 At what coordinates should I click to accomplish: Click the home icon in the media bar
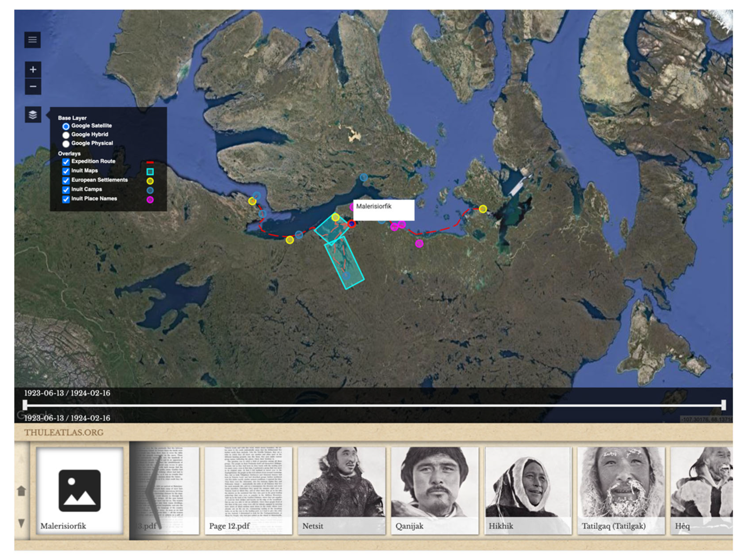pos(21,491)
